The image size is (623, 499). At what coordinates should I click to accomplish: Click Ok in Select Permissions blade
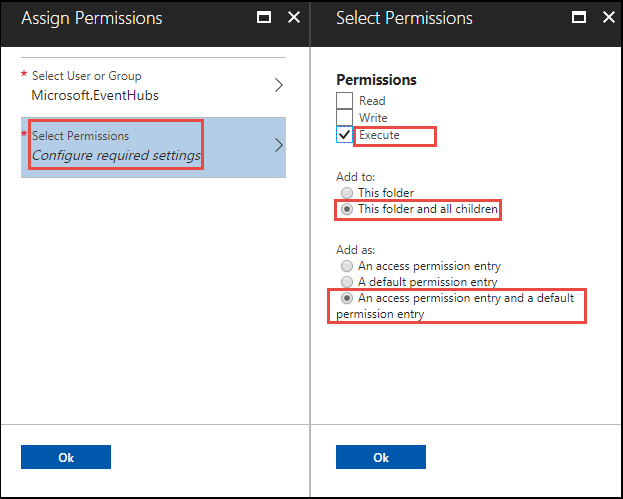[x=381, y=457]
